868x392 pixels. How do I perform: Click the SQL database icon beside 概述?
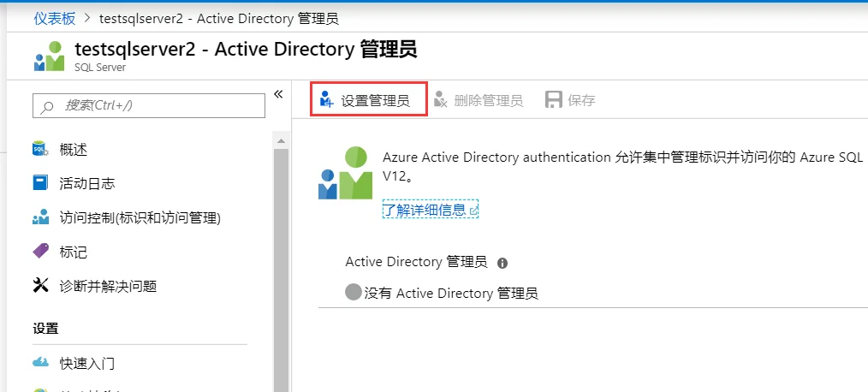40,150
